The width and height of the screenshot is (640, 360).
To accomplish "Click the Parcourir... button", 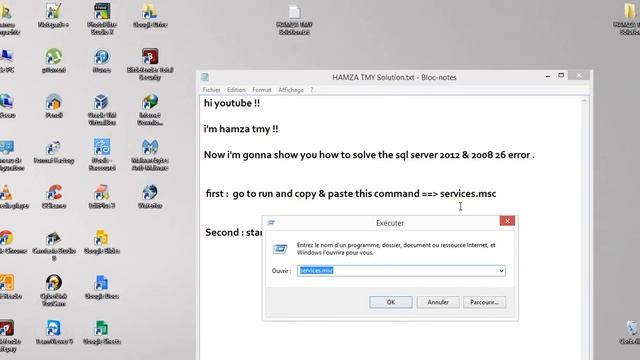I will [x=484, y=302].
